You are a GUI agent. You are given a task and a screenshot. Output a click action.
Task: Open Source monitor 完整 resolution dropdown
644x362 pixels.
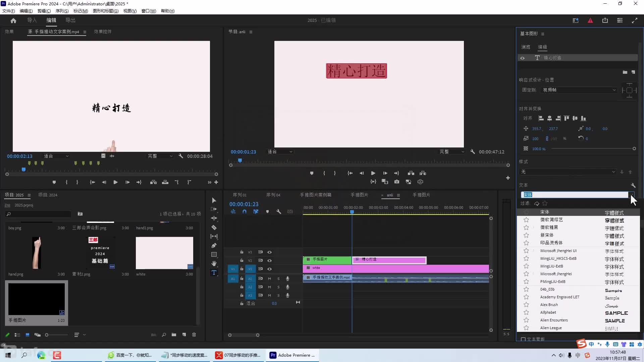click(x=160, y=156)
